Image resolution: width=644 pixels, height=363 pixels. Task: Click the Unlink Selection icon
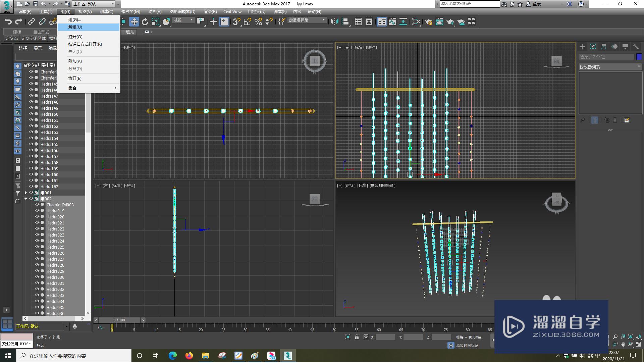42,22
